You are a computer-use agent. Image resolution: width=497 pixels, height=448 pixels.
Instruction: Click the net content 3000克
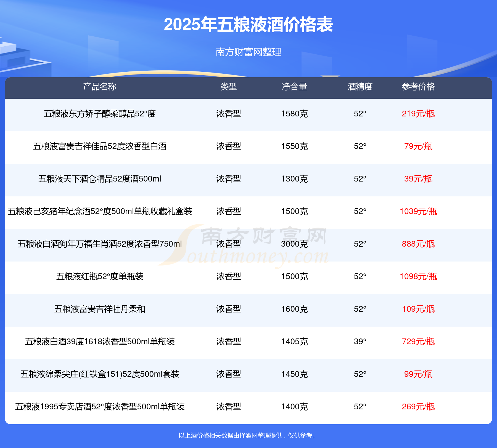point(294,244)
